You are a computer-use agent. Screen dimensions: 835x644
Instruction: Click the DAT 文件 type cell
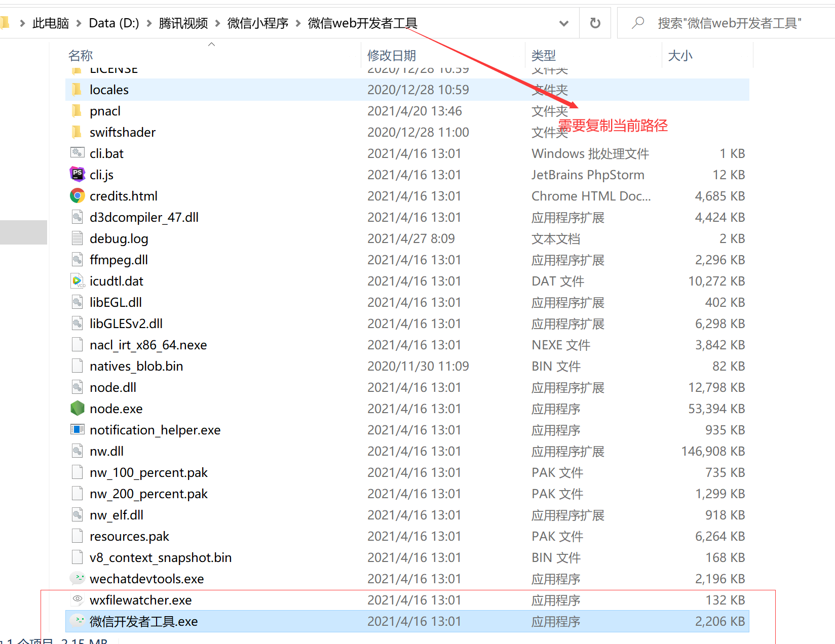558,281
